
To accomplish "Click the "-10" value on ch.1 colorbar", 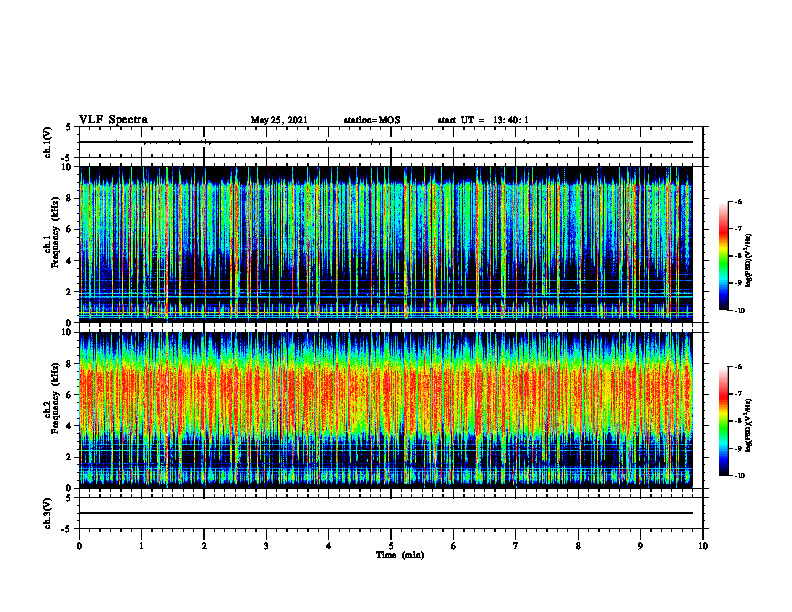I will tap(740, 311).
